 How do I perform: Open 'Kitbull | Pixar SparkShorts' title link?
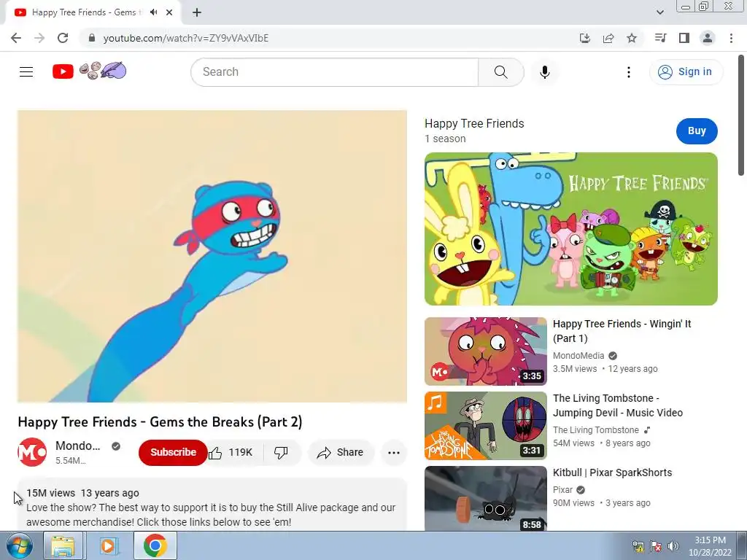pyautogui.click(x=612, y=472)
